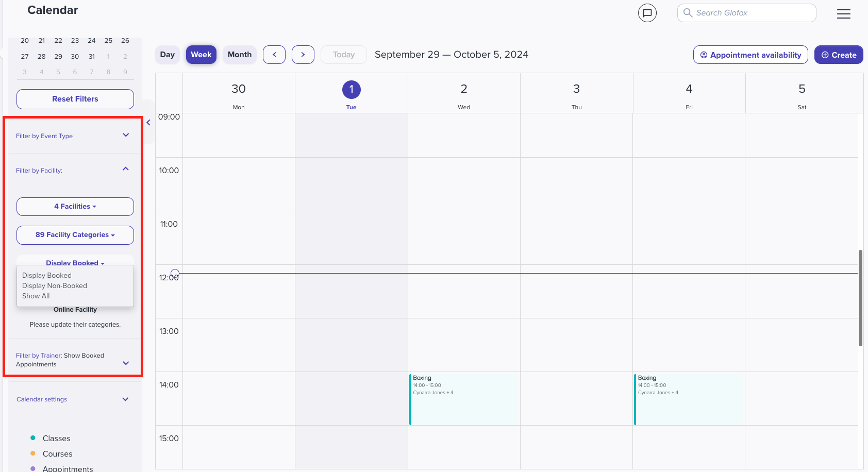Screen dimensions: 868x472
Task: Go to previous week arrow
Action: click(274, 55)
